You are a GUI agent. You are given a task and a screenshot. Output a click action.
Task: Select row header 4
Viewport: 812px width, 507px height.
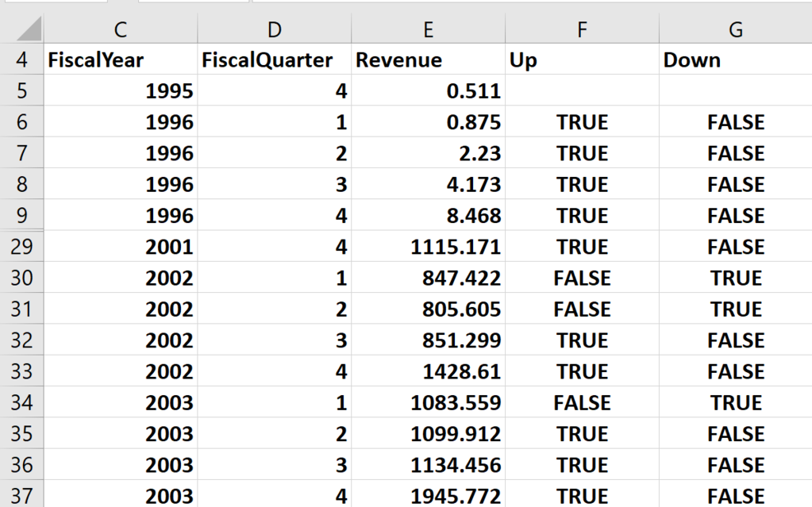pyautogui.click(x=24, y=60)
